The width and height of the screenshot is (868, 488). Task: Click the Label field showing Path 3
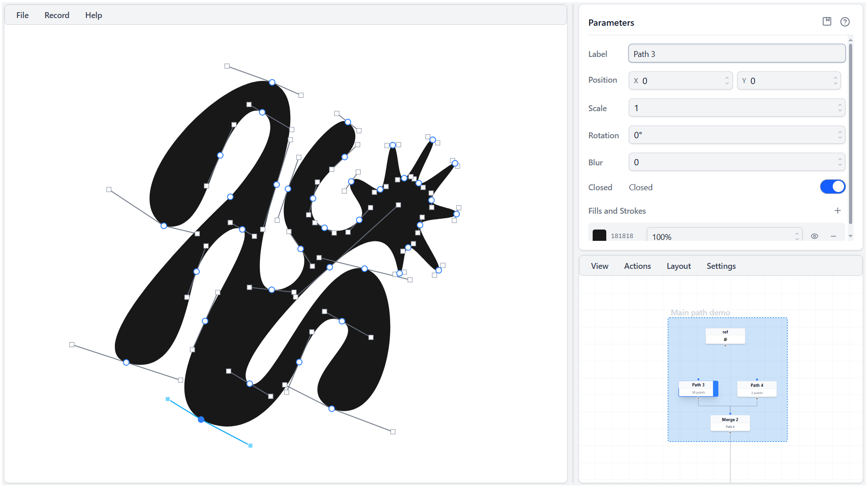click(x=736, y=53)
